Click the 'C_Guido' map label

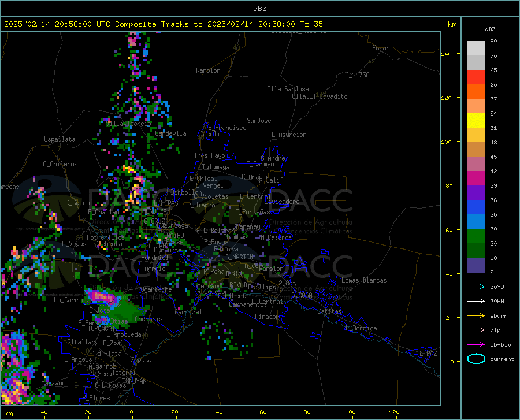coord(77,203)
